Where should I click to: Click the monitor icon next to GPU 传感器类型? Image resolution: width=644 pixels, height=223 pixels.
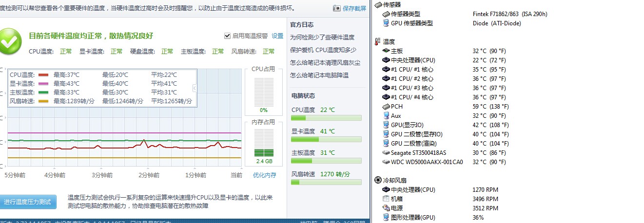tap(386, 23)
